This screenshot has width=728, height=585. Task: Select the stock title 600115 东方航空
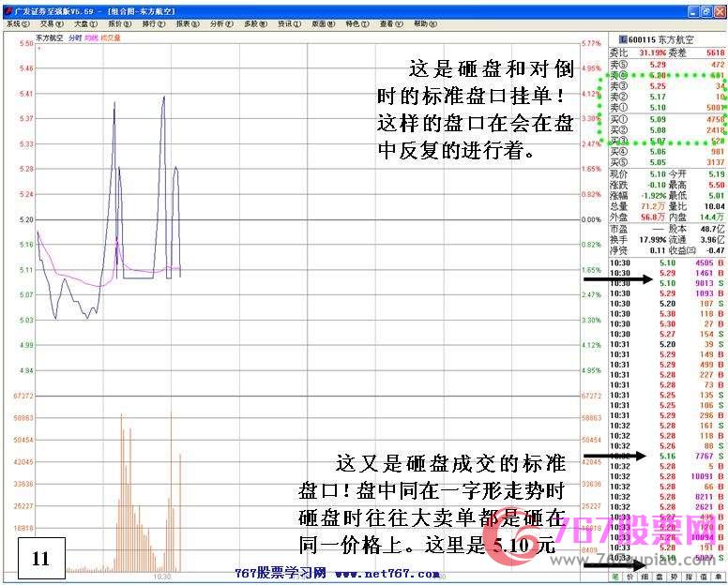point(660,40)
